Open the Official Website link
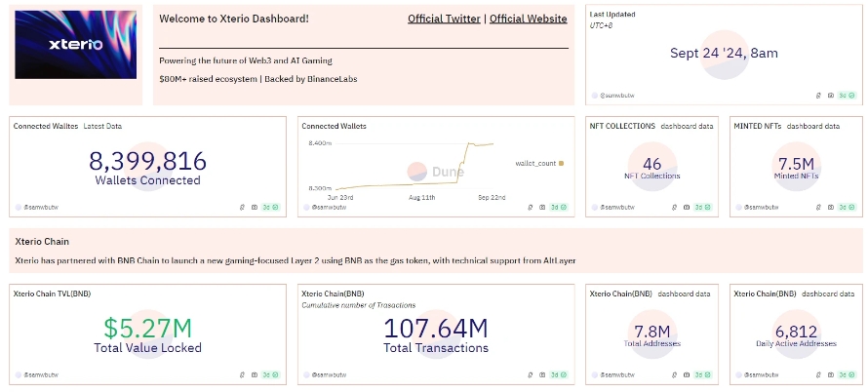This screenshot has width=868, height=392. click(x=528, y=19)
